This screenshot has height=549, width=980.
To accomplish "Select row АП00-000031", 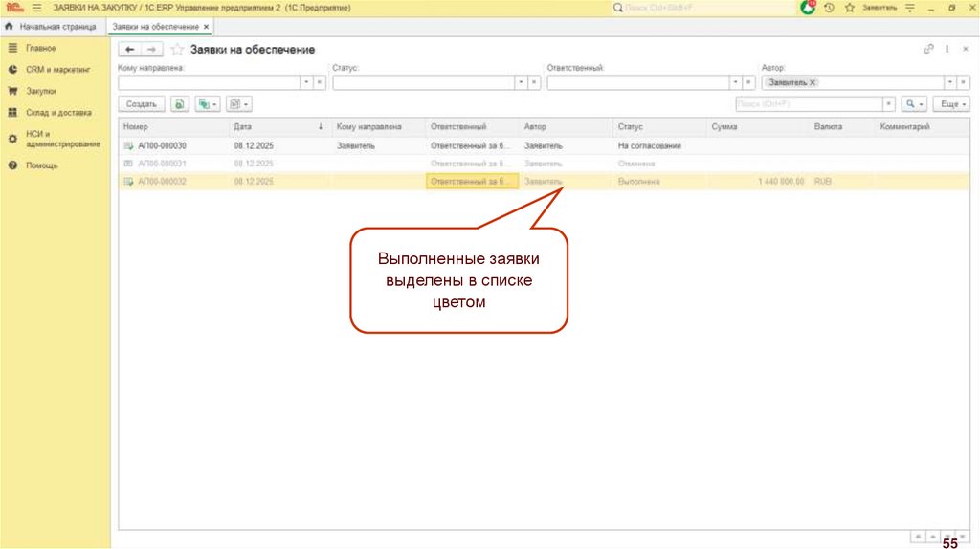I will pos(544,164).
